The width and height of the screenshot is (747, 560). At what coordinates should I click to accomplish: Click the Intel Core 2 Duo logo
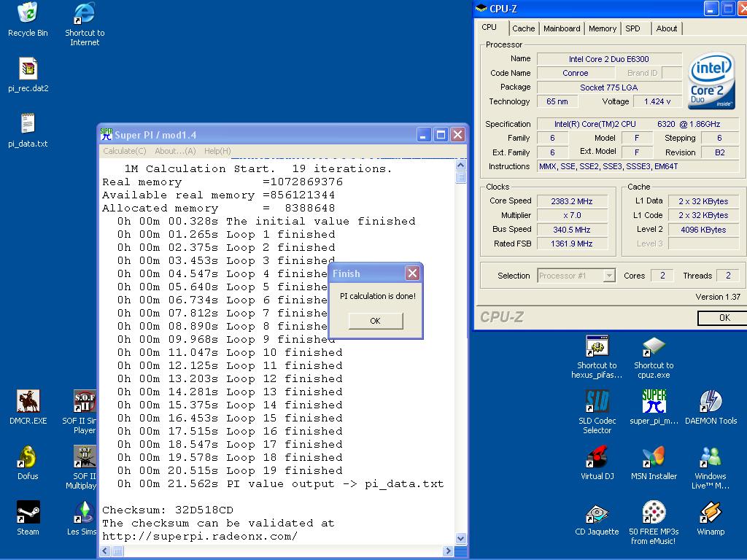[711, 80]
